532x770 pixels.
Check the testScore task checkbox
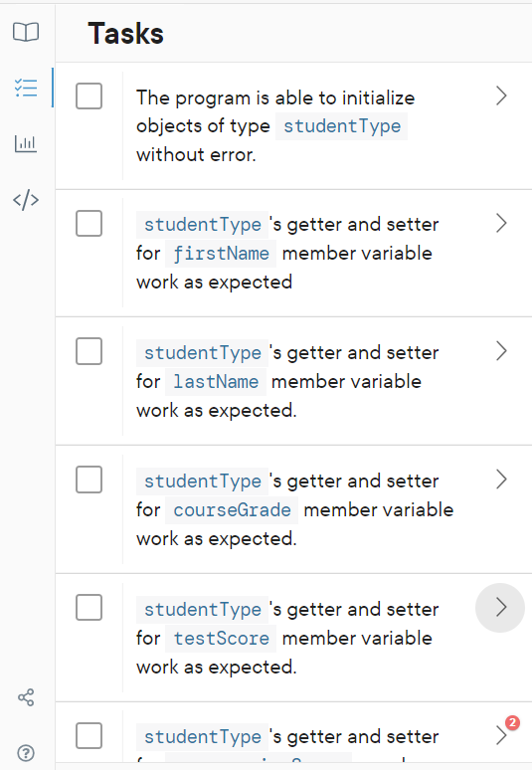[x=89, y=608]
